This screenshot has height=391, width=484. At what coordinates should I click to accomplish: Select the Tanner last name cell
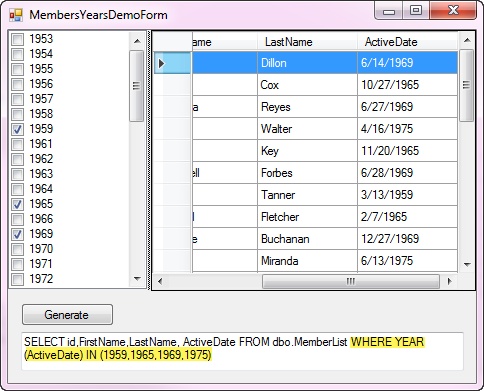(307, 195)
